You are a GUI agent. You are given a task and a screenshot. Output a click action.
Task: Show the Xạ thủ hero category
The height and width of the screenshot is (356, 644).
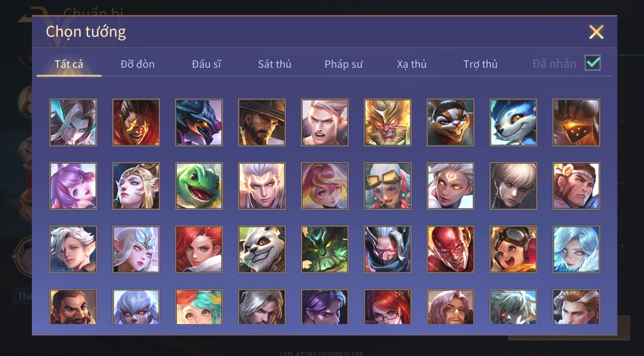click(412, 64)
